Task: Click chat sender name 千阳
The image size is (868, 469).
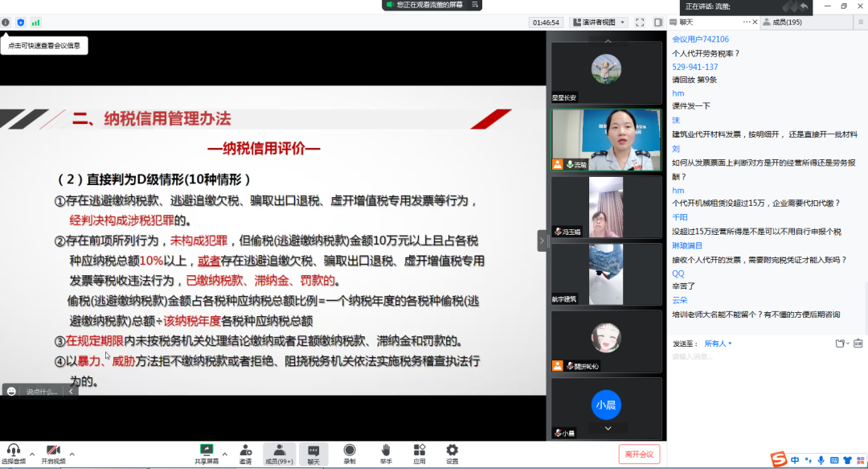Action: pos(680,217)
